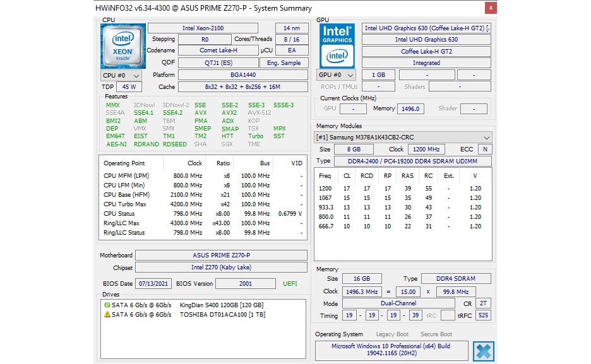Viewport: 591px width, 364px height.
Task: Open the CPU #0 selector dropdown
Action: [x=121, y=75]
